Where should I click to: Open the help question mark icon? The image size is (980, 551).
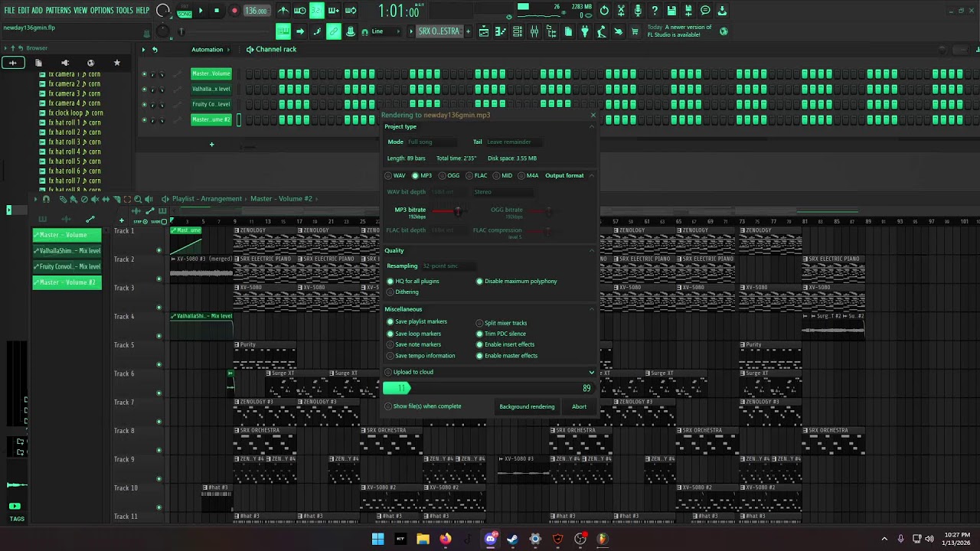tap(655, 11)
